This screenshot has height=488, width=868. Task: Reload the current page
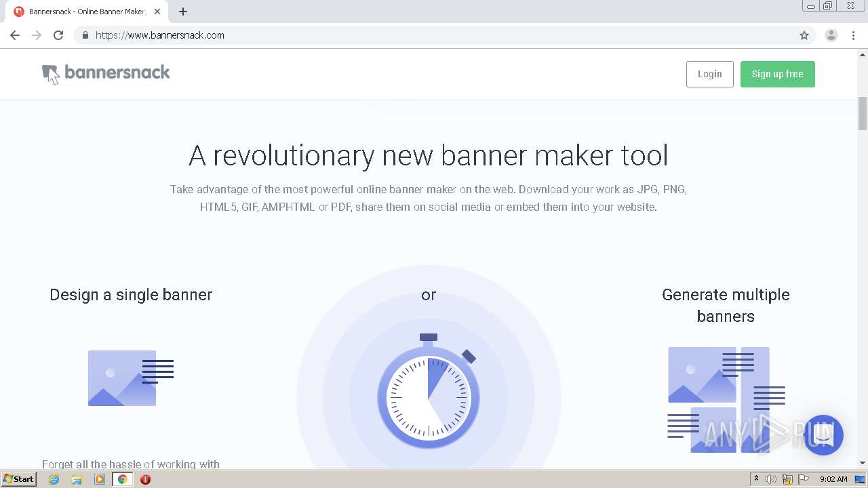pyautogui.click(x=58, y=35)
